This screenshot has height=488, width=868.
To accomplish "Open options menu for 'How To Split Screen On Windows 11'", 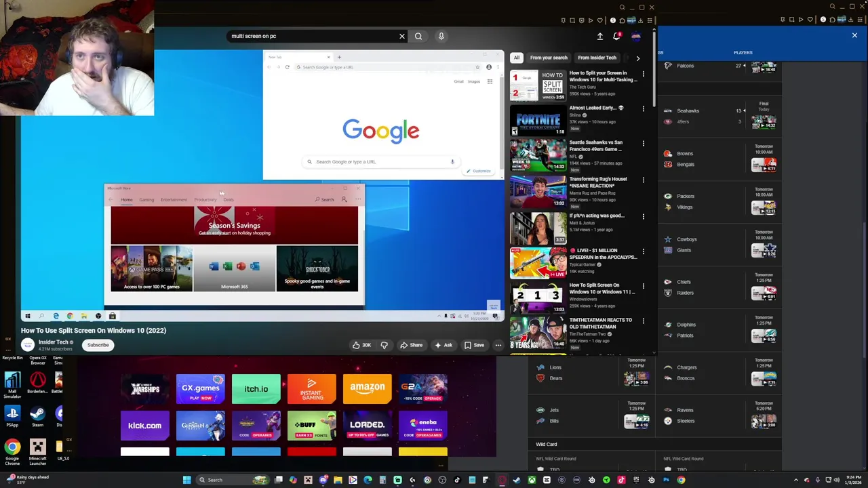I will 644,286.
